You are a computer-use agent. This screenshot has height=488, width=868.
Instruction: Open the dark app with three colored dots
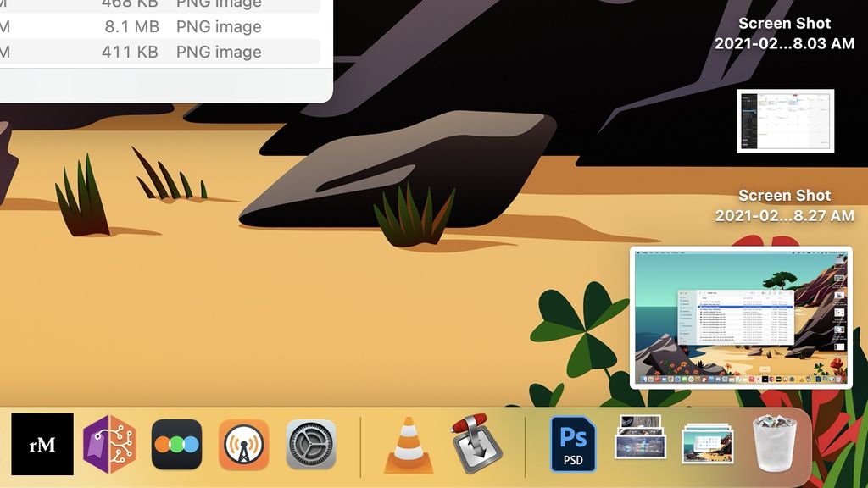pyautogui.click(x=175, y=445)
